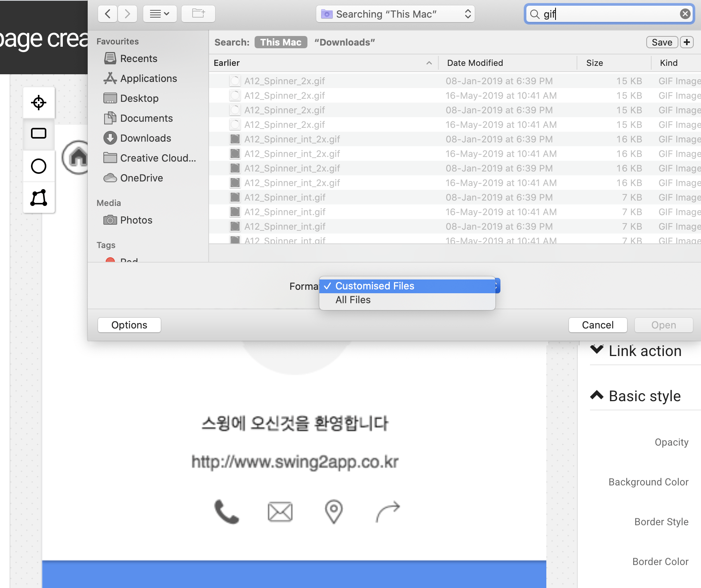Toggle the This Mac search scope
The image size is (701, 588).
click(281, 42)
